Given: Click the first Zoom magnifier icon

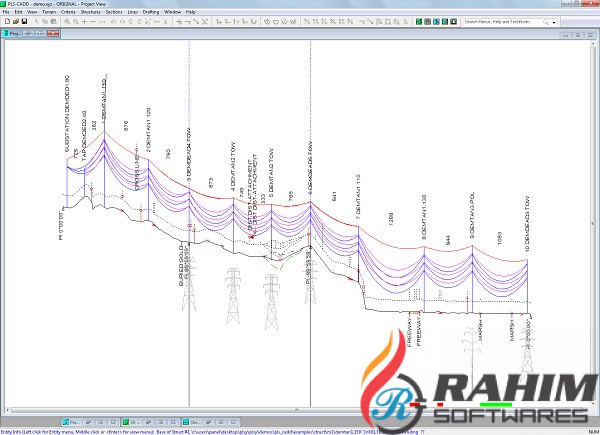Looking at the screenshot, I should click(67, 22).
